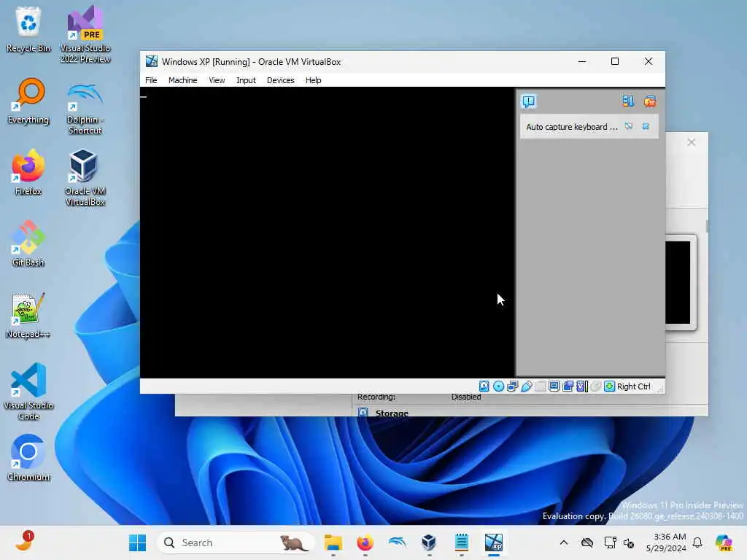Click the don't-show-again icon on keyboard notification
Viewport: 747px width, 560px height.
point(629,126)
